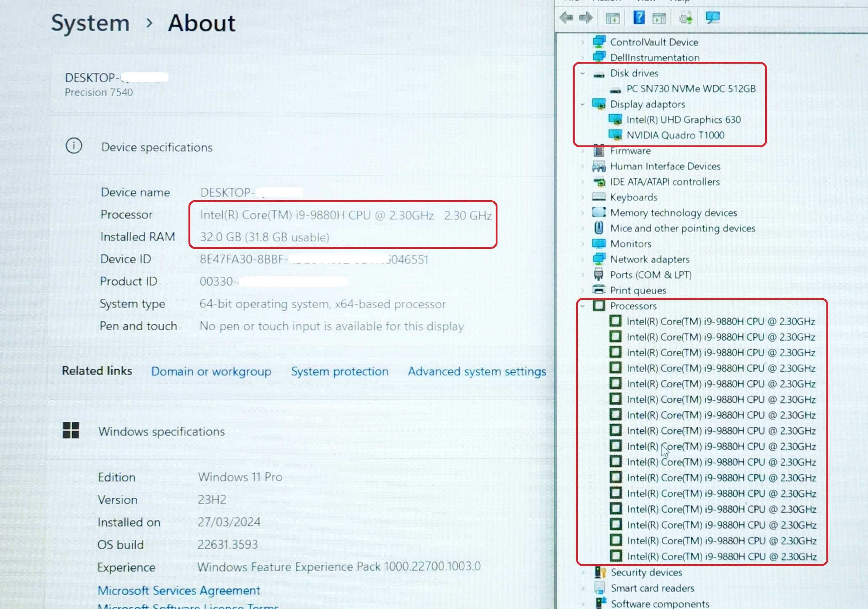Click the Back arrow in Device Manager toolbar
Screen dimensions: 868x609
[566, 17]
